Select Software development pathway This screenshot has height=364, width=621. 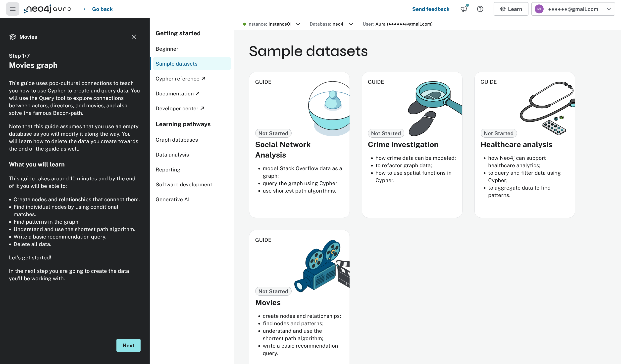(x=184, y=185)
